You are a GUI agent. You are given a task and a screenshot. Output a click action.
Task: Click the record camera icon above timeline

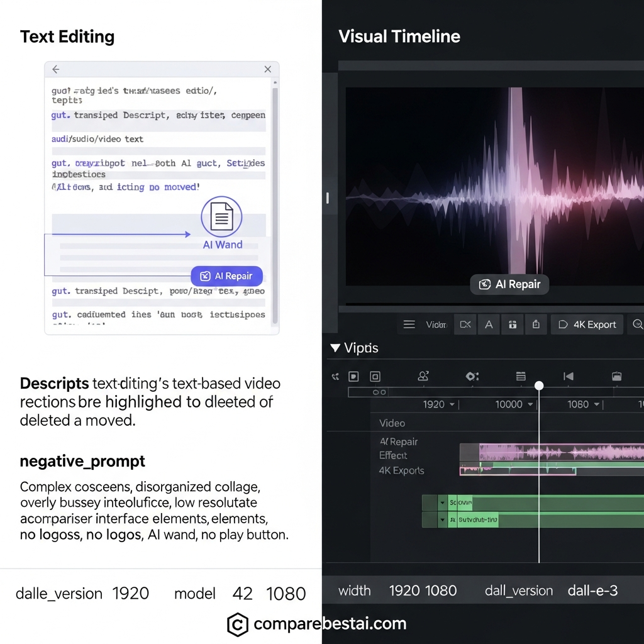tap(472, 376)
